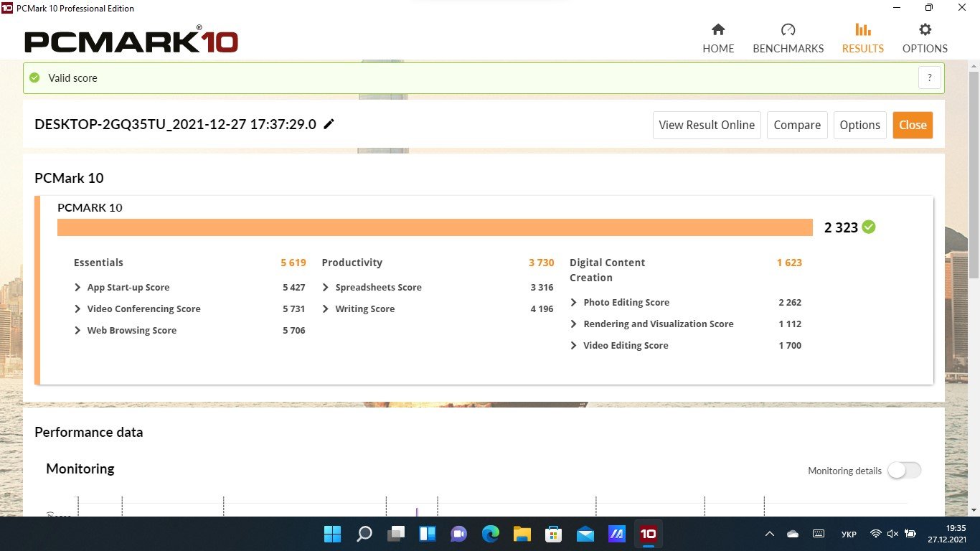Click the PCMARK 10 logo
The height and width of the screenshot is (551, 980).
pos(131,39)
